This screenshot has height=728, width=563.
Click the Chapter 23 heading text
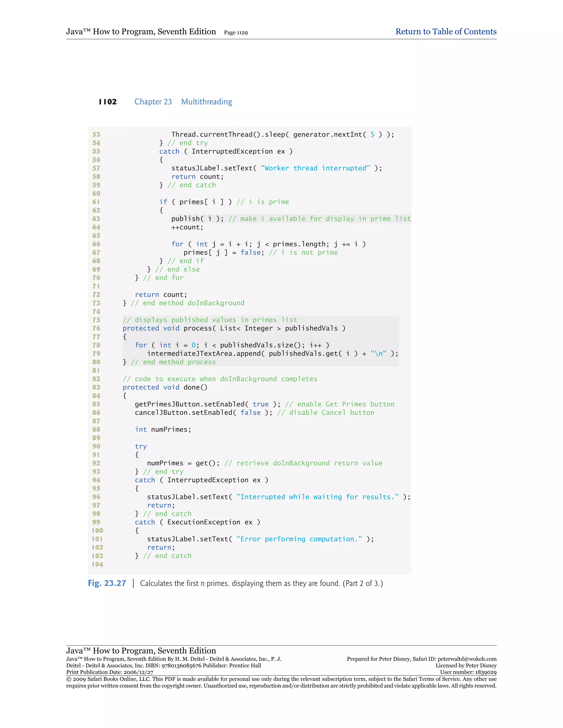click(153, 102)
